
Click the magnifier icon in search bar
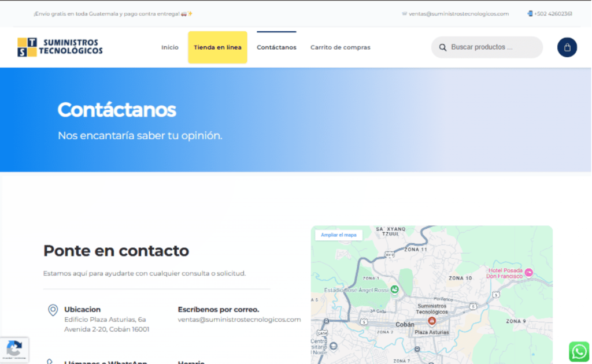pyautogui.click(x=443, y=47)
